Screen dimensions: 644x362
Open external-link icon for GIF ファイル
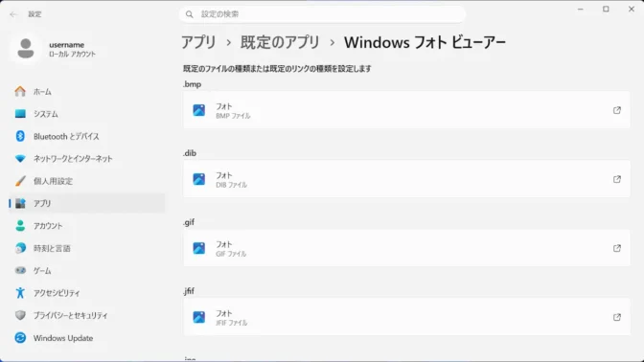click(617, 248)
